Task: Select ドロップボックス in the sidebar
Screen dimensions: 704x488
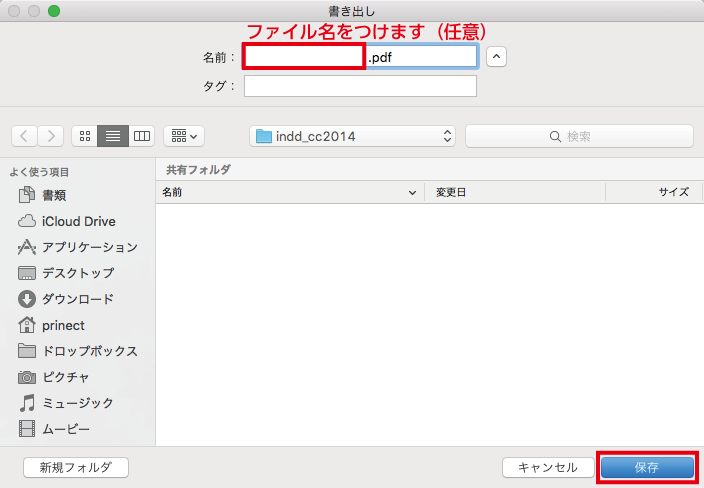Action: tap(78, 351)
